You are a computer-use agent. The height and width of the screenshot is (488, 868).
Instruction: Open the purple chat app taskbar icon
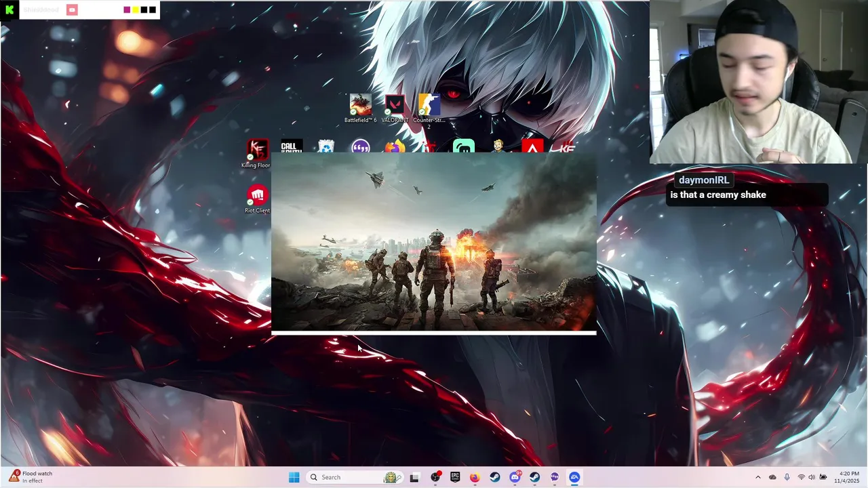[555, 477]
